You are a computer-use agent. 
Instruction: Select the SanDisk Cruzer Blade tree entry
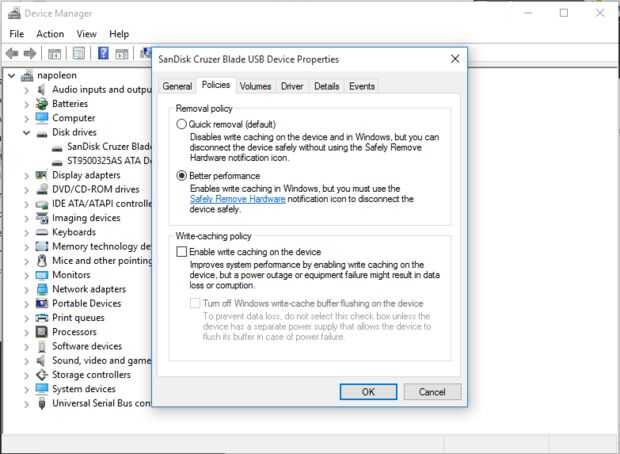[109, 147]
